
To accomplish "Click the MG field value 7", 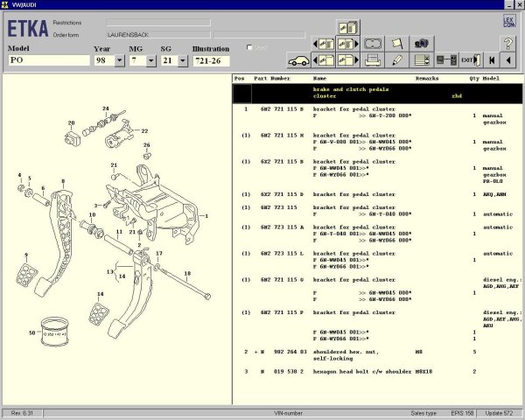I will pos(138,60).
